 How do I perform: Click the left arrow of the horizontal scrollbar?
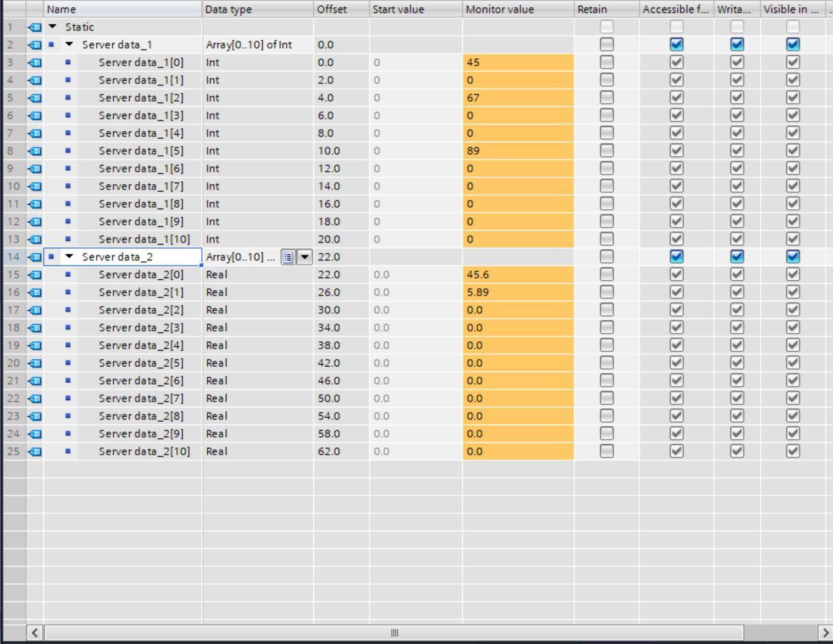coord(35,633)
